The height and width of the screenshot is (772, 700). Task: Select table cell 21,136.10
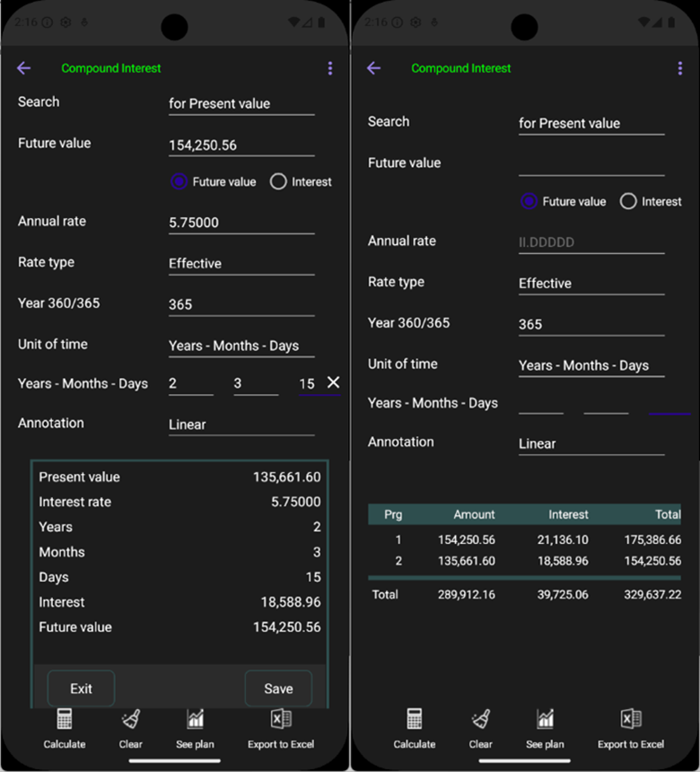click(x=563, y=540)
